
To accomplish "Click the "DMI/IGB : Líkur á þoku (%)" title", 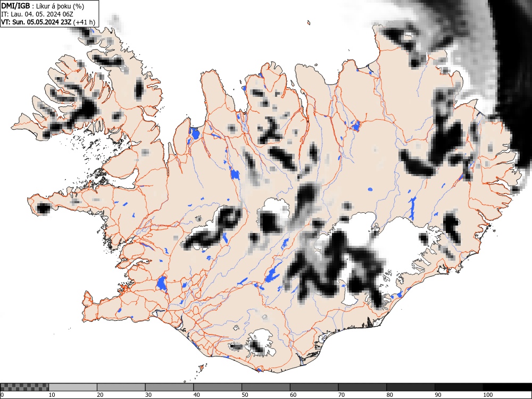I will pyautogui.click(x=43, y=6).
